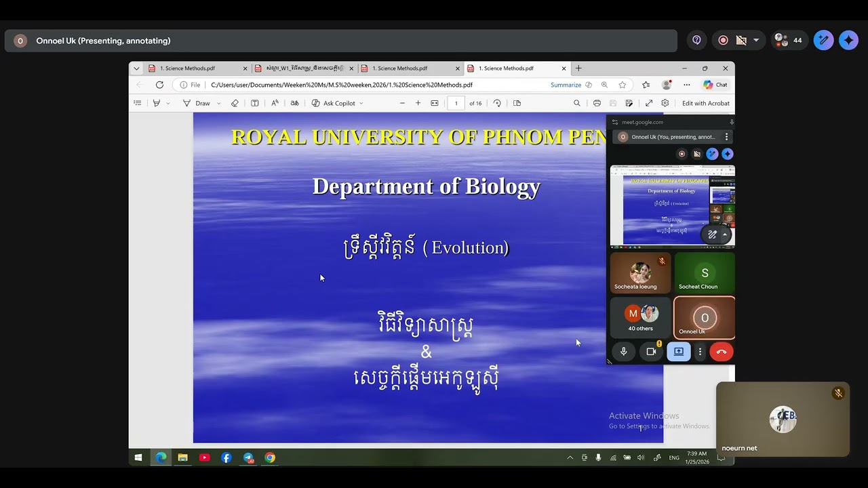The height and width of the screenshot is (488, 868).
Task: Open Meet more options next to present
Action: [x=700, y=352]
